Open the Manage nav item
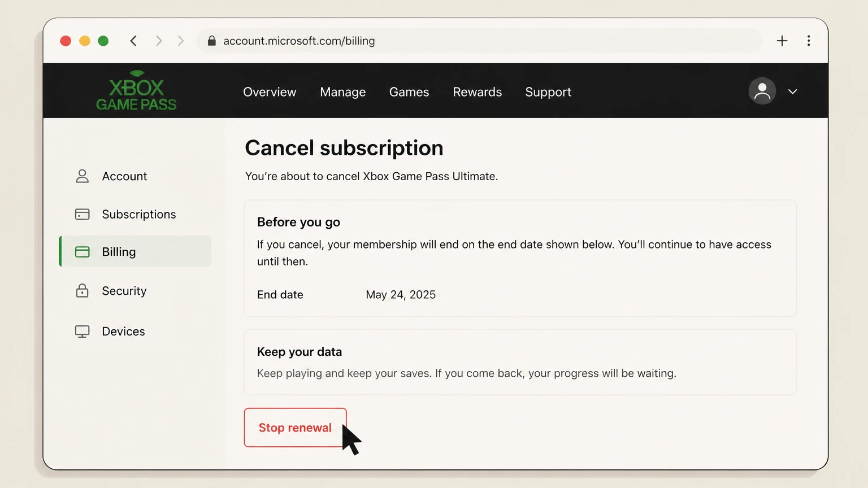This screenshot has height=488, width=868. pyautogui.click(x=343, y=92)
